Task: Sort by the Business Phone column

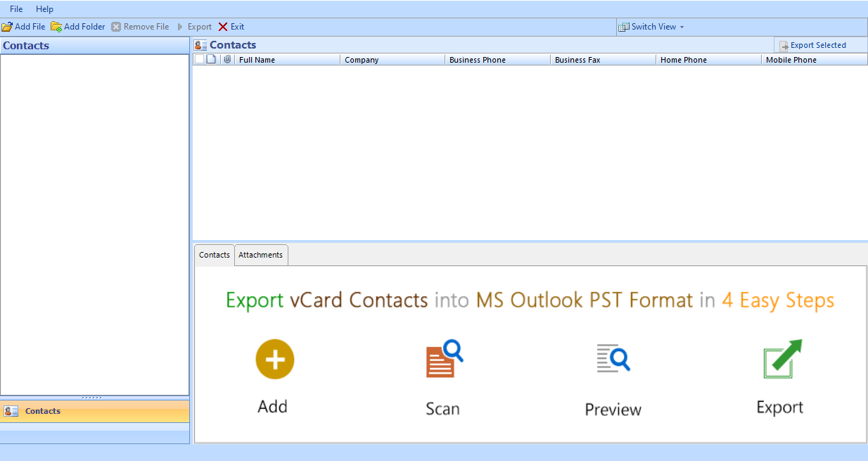Action: click(497, 60)
